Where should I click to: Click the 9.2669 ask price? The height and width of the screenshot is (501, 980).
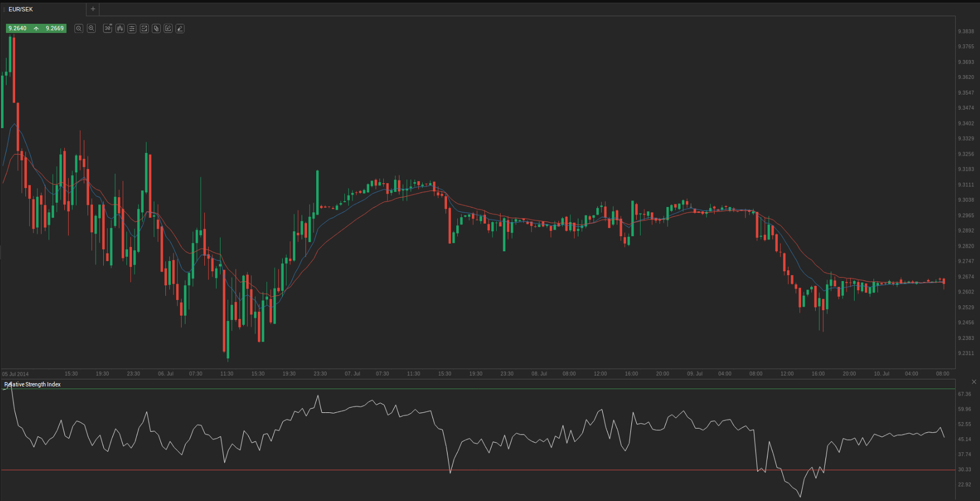pos(55,28)
